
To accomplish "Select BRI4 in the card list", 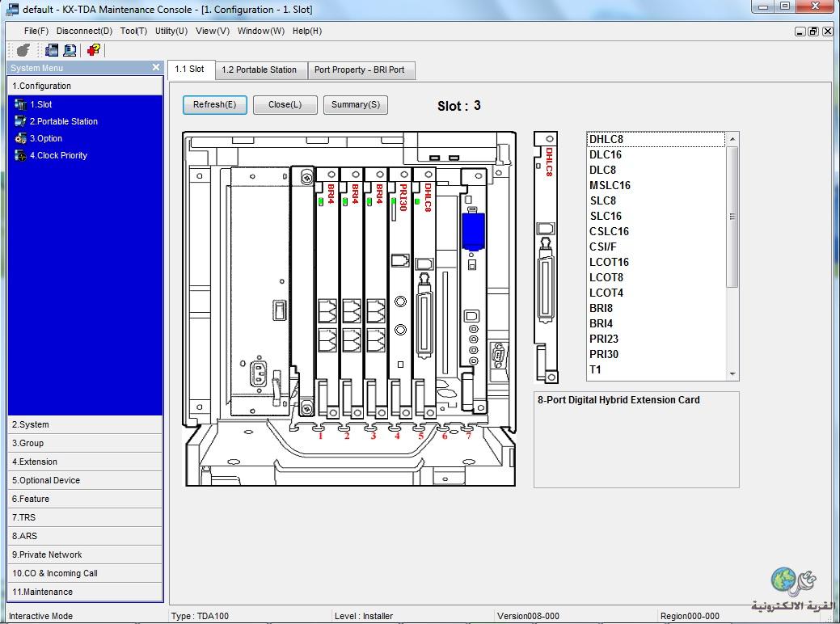I will 656,324.
